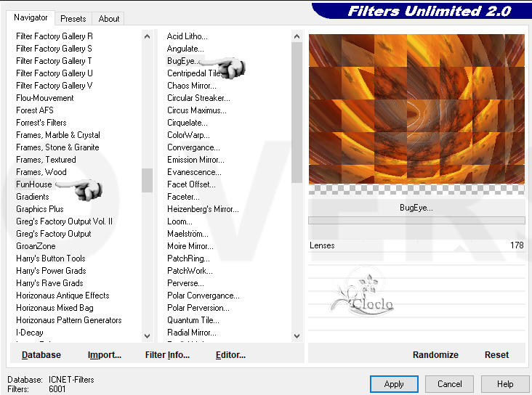This screenshot has width=532, height=395.
Task: Click the filter preview image
Action: [416, 109]
